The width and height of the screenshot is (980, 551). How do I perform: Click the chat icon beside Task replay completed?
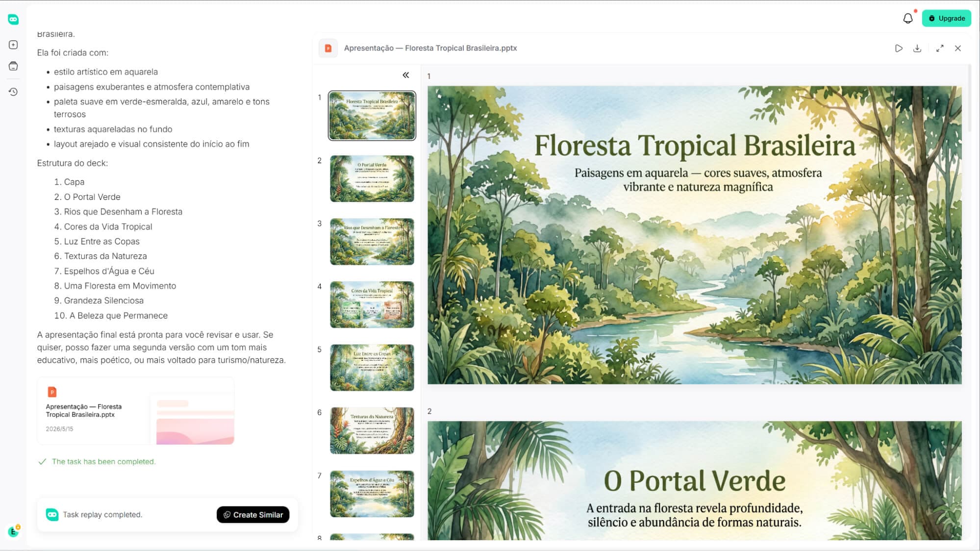coord(52,514)
